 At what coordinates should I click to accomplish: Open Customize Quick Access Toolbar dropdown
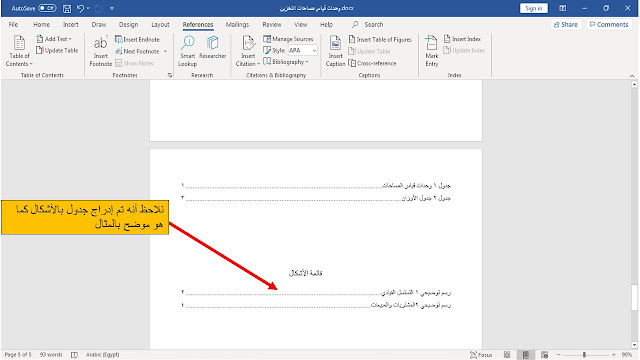pyautogui.click(x=112, y=8)
